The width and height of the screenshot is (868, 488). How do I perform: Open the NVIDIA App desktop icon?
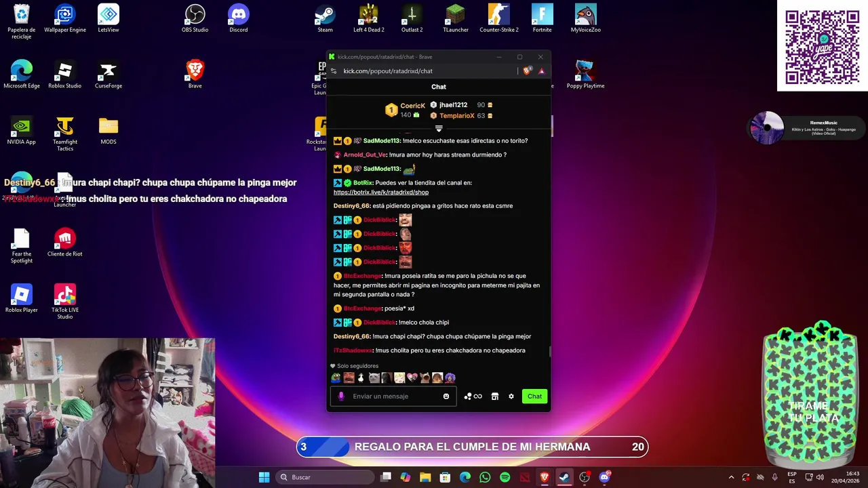click(x=22, y=131)
